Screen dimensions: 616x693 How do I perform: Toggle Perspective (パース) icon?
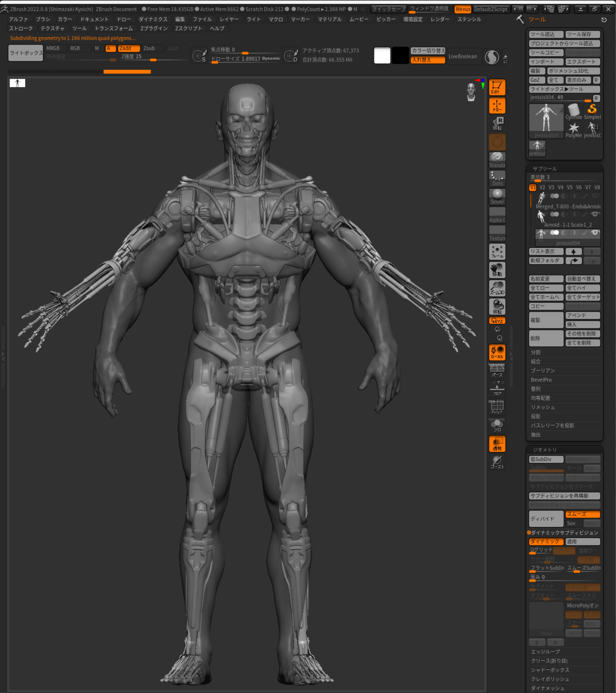point(497,370)
